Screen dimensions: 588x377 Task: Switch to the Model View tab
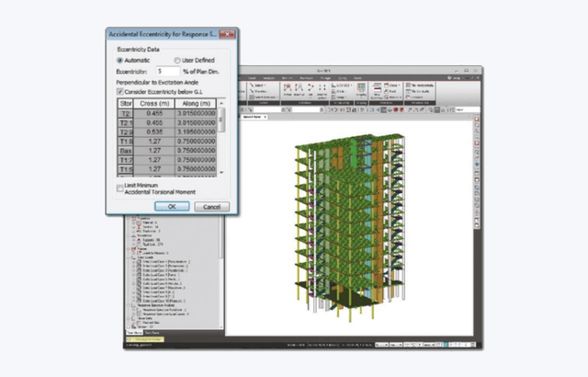(x=254, y=117)
